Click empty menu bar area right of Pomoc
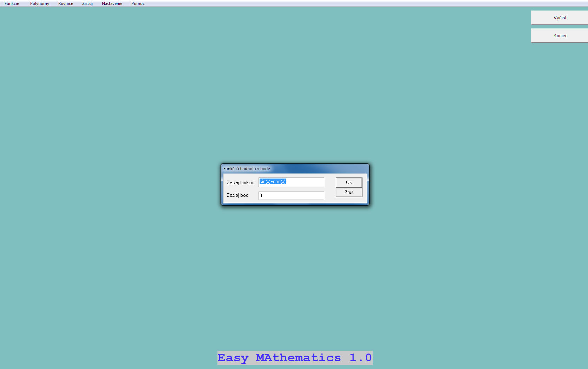This screenshot has width=588, height=369. click(x=316, y=4)
